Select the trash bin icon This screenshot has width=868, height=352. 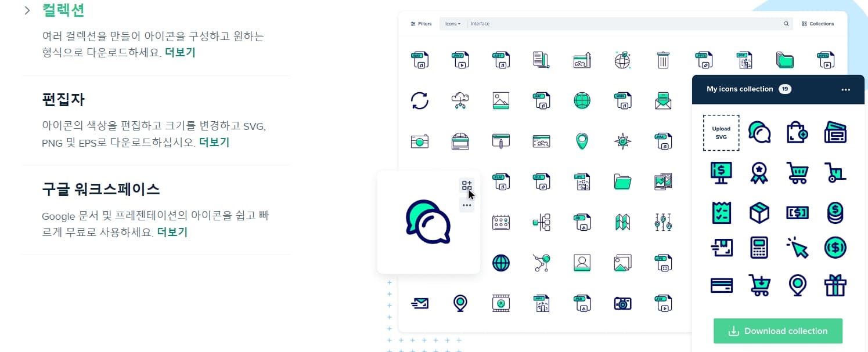coord(663,60)
